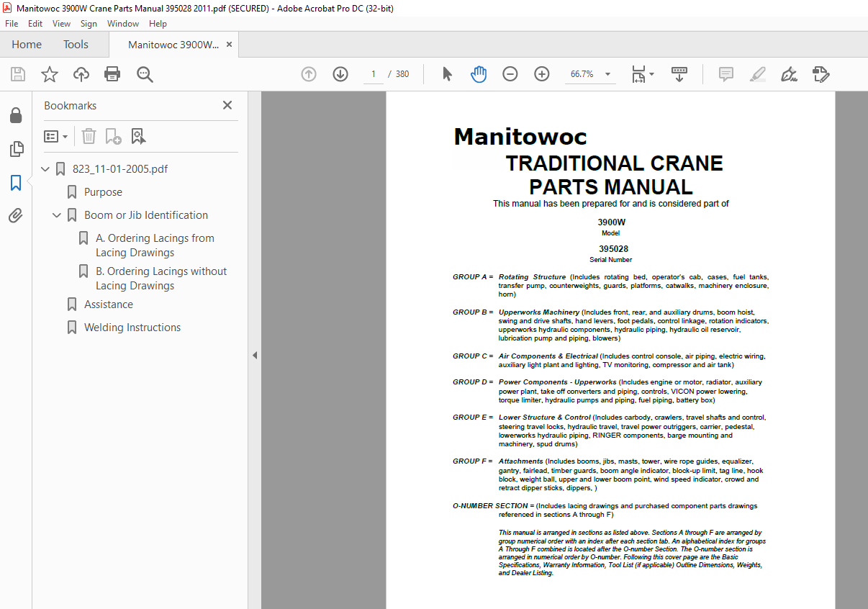Collapse Boom or Jib Identification bookmark

(x=58, y=215)
